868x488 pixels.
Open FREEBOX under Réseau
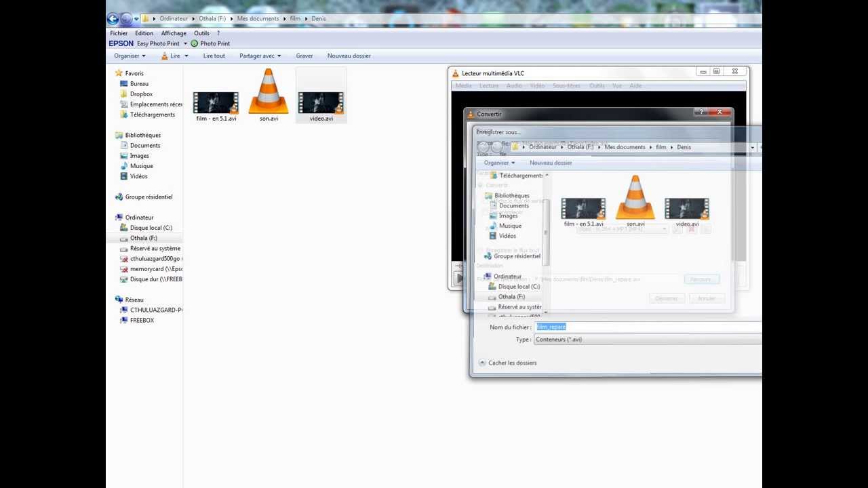pos(137,320)
